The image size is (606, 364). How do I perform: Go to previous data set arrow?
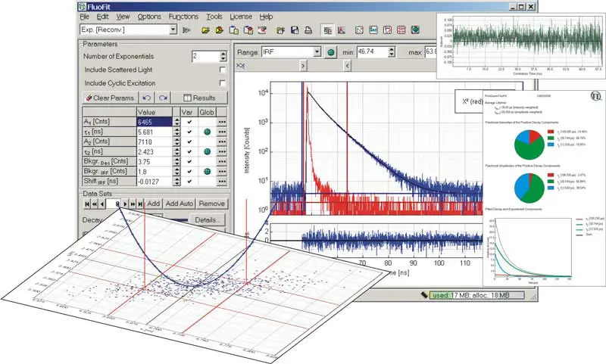click(x=102, y=204)
